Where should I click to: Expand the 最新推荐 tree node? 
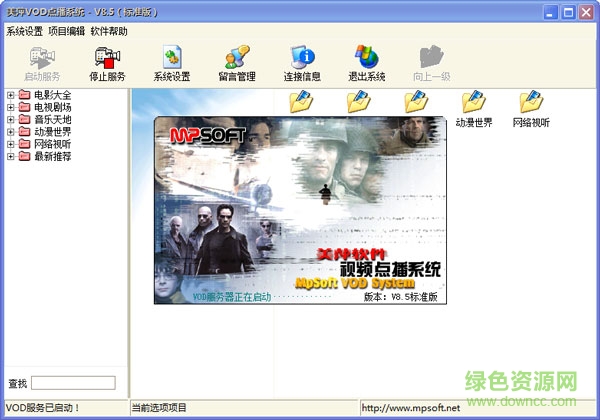11,156
